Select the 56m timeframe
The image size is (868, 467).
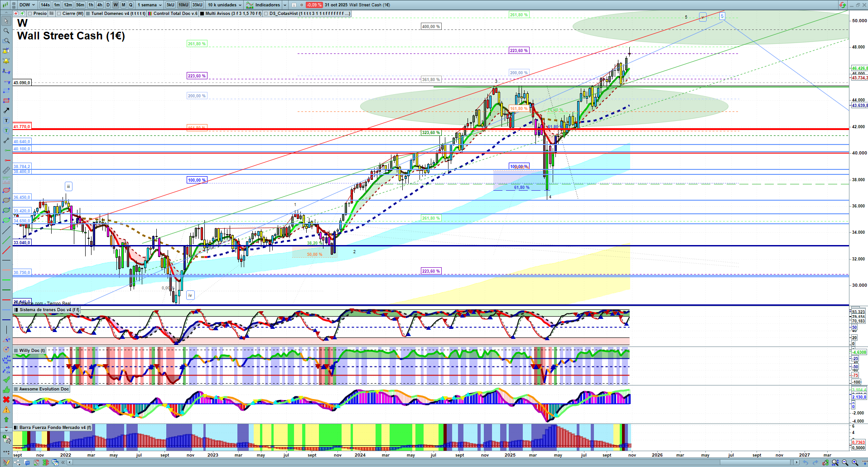(80, 5)
